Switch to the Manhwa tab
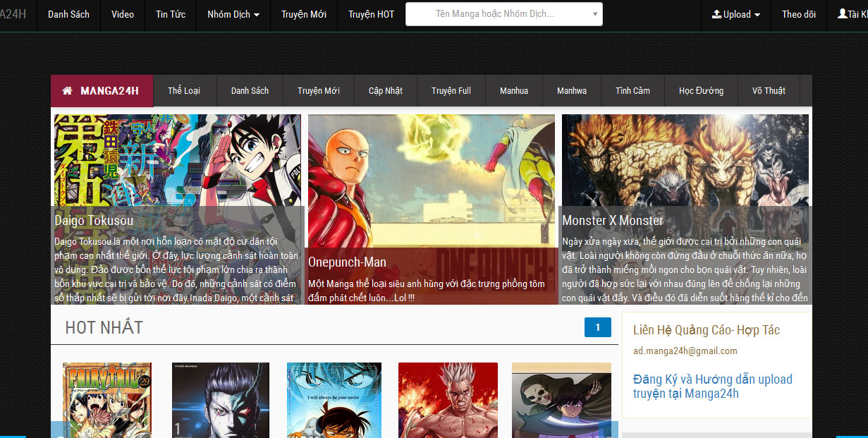This screenshot has width=868, height=438. click(571, 91)
